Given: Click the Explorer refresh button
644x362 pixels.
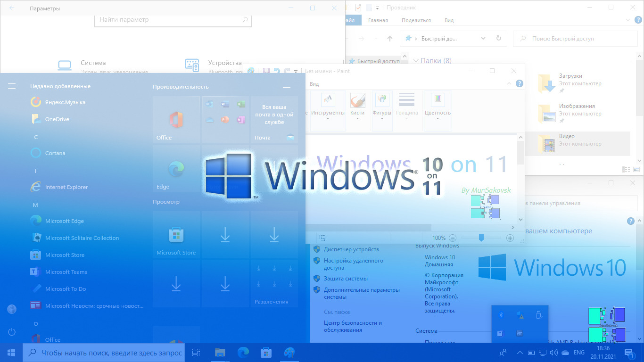Looking at the screenshot, I should click(499, 39).
